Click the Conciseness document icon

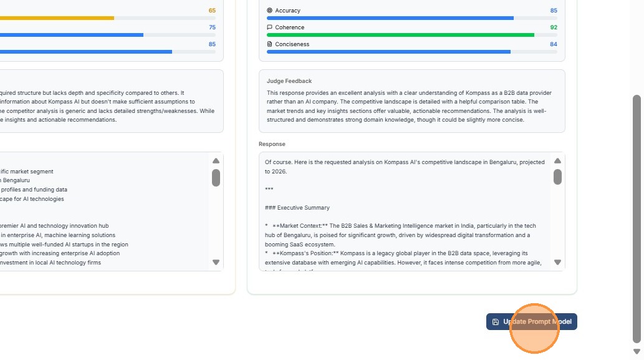tap(270, 44)
